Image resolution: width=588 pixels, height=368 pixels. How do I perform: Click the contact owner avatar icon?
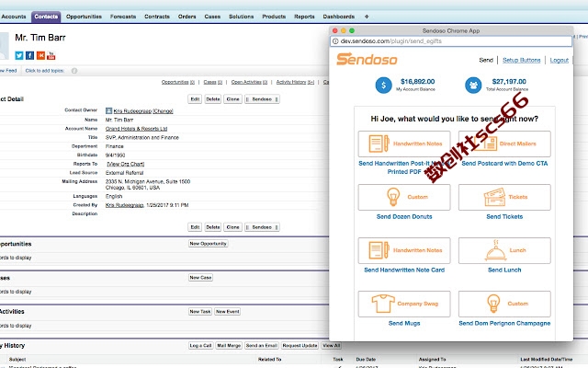(108, 110)
